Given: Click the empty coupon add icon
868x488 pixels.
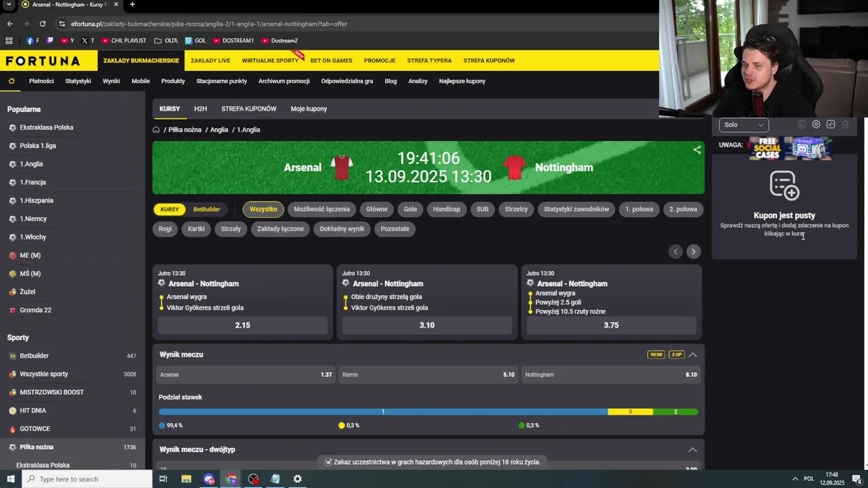Looking at the screenshot, I should [x=785, y=186].
